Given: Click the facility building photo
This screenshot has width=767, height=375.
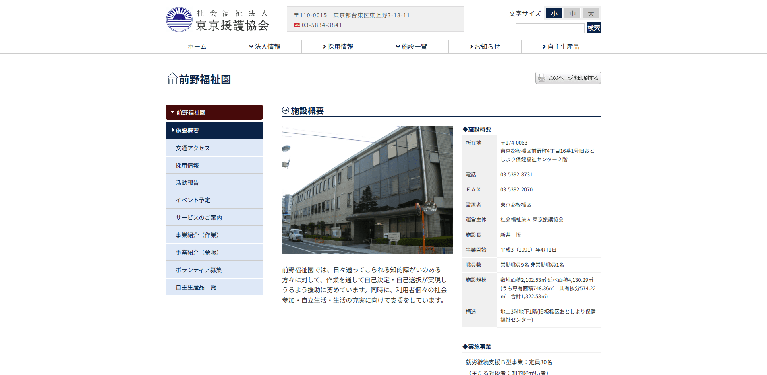Looking at the screenshot, I should click(x=367, y=190).
